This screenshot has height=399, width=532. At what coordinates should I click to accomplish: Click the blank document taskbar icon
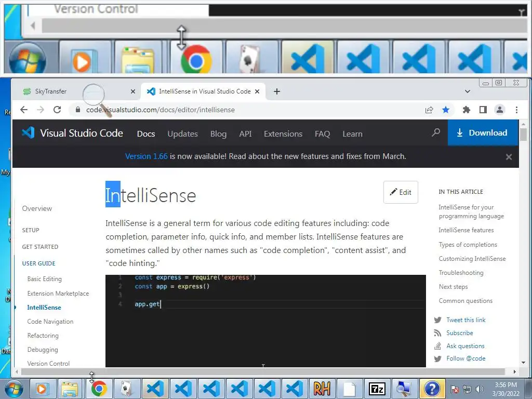[x=350, y=389]
